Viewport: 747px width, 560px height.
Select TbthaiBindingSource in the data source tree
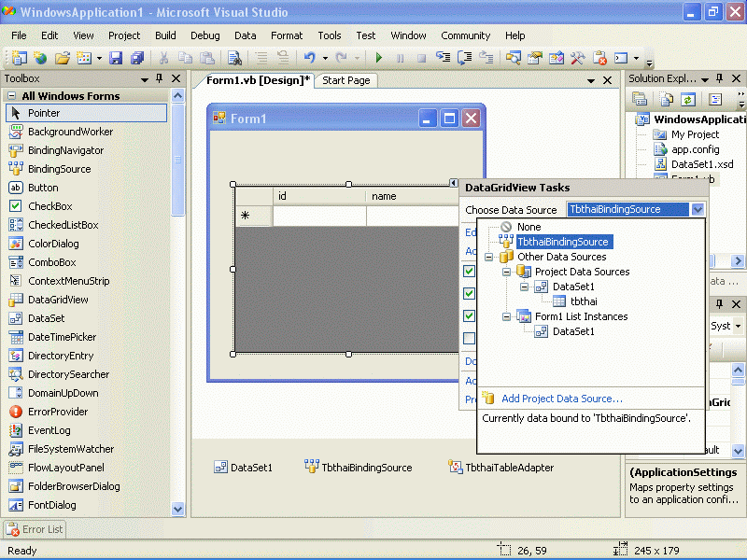563,242
